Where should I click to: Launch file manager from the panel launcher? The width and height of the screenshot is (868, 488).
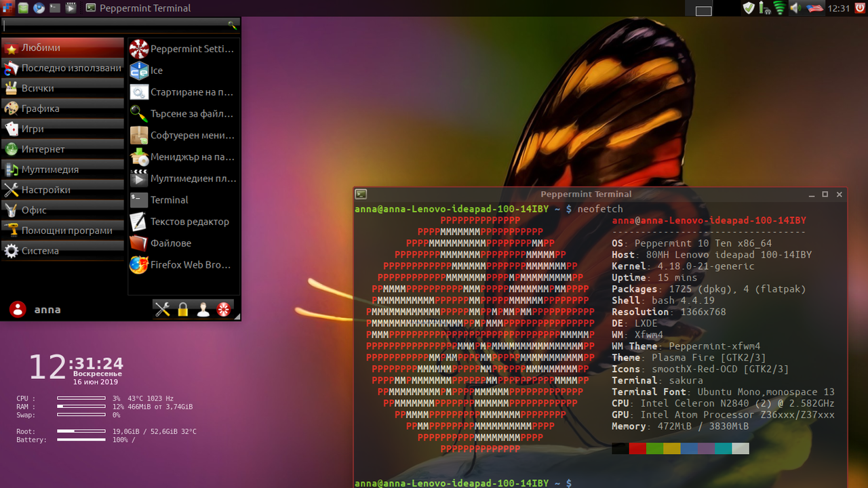click(24, 8)
